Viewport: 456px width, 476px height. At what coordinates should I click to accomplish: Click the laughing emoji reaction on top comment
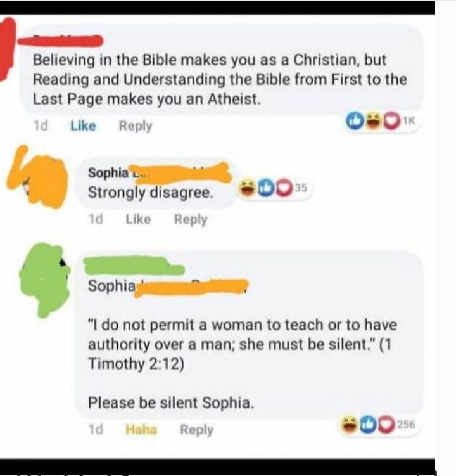(372, 121)
